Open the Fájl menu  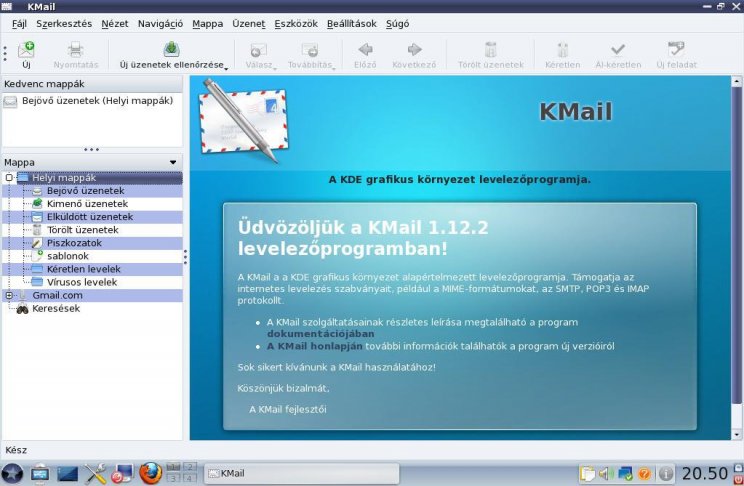[x=19, y=24]
